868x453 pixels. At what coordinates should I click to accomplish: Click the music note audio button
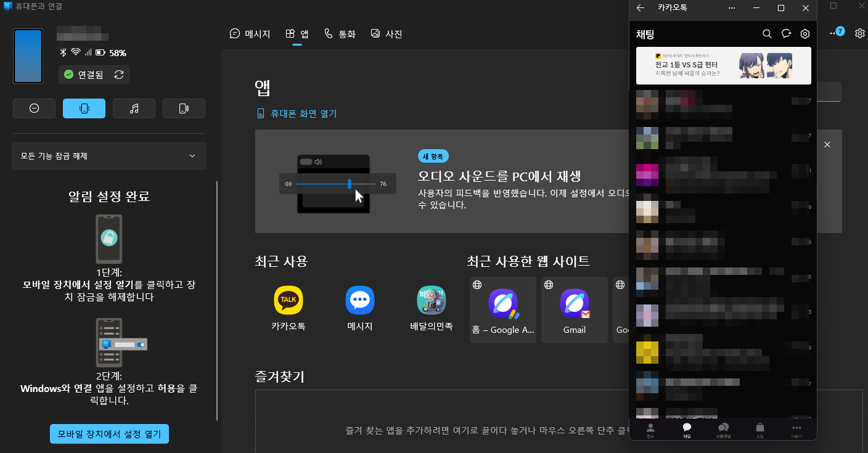pyautogui.click(x=134, y=108)
